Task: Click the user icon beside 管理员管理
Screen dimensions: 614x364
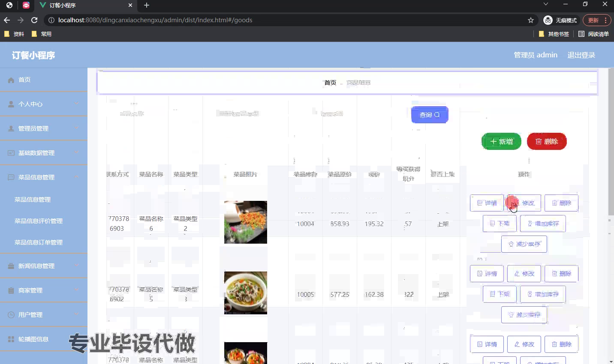Action: [x=11, y=128]
